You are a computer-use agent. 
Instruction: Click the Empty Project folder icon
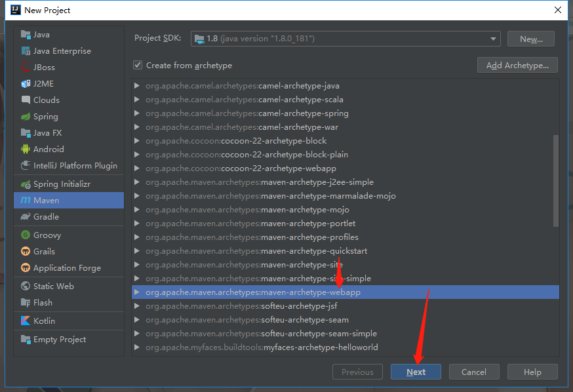tap(26, 340)
